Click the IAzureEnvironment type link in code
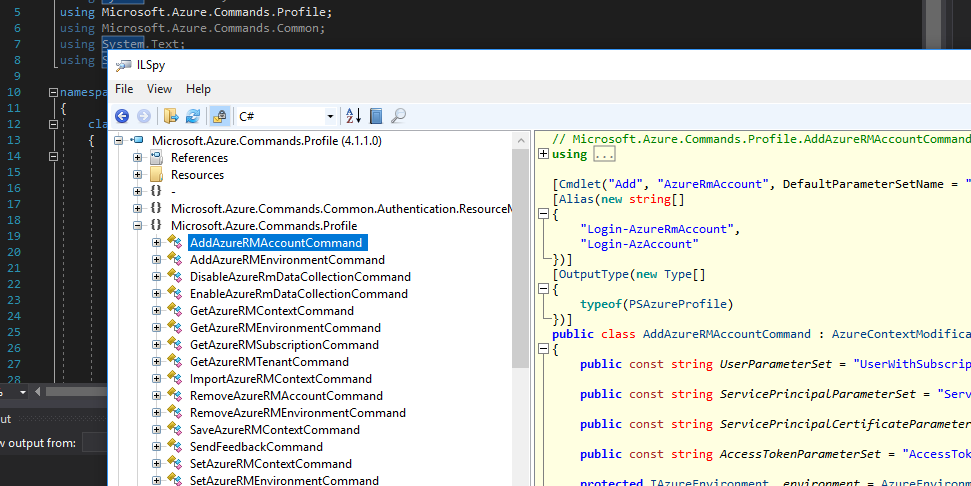Image resolution: width=971 pixels, height=486 pixels. coord(709,482)
